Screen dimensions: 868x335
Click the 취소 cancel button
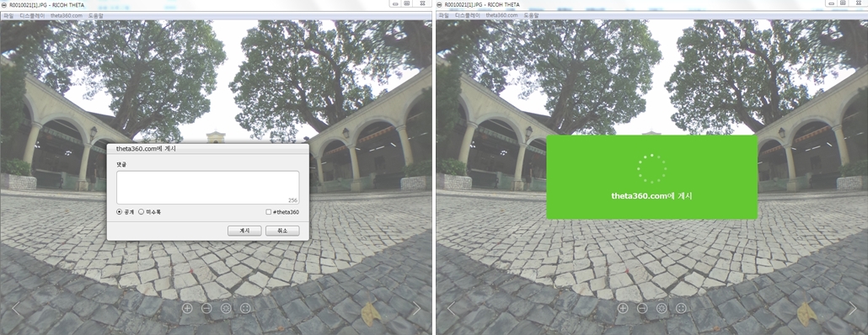click(x=282, y=231)
